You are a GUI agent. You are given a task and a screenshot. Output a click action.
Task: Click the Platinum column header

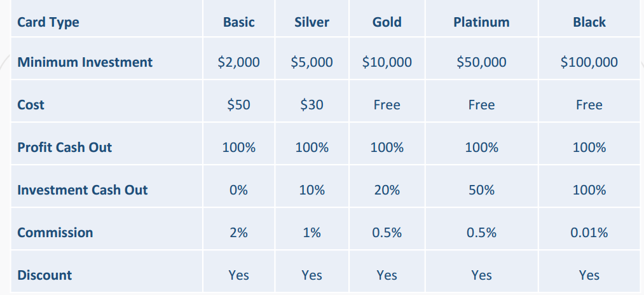(x=481, y=22)
